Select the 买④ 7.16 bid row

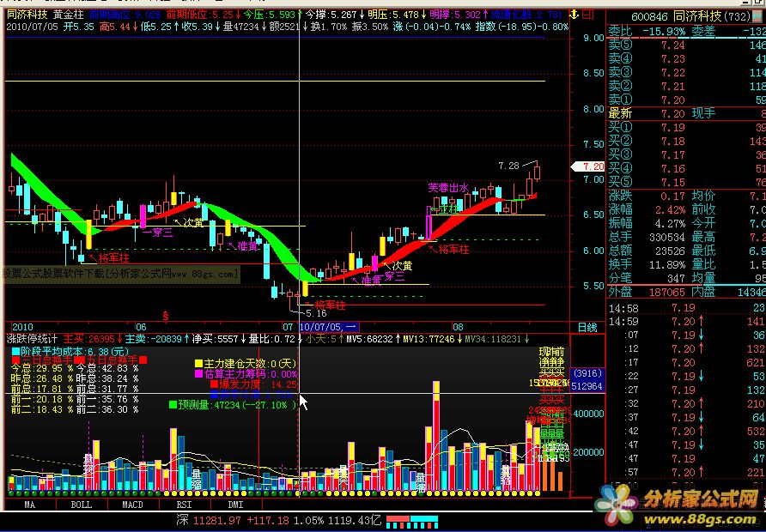click(687, 168)
